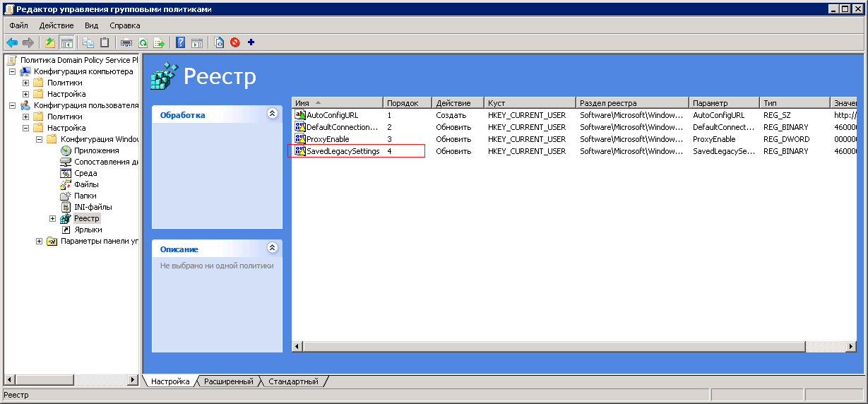Click the Export list icon in toolbar

pos(159,42)
